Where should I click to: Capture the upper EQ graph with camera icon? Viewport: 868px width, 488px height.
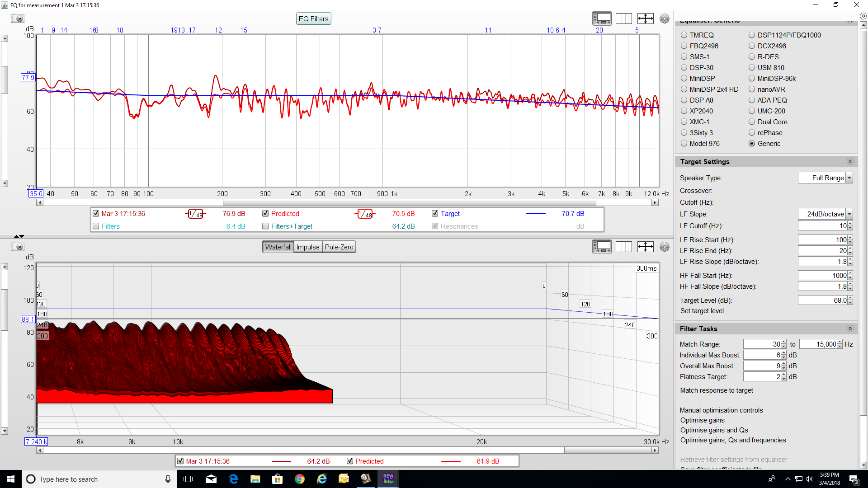[x=18, y=19]
